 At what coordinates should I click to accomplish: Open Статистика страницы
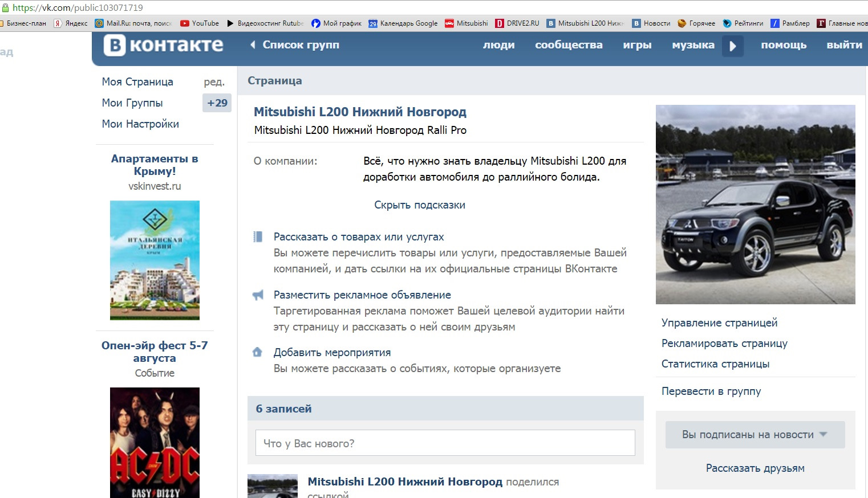tap(715, 364)
